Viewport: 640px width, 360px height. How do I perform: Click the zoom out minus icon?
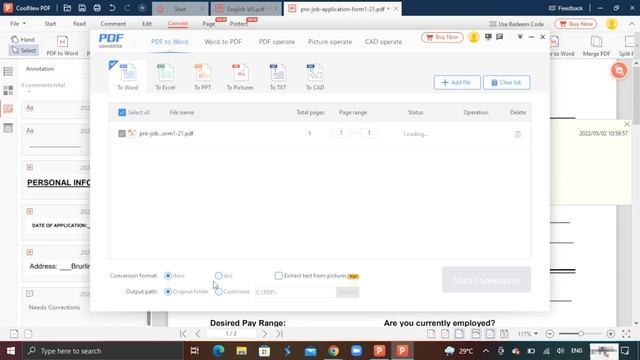point(550,334)
